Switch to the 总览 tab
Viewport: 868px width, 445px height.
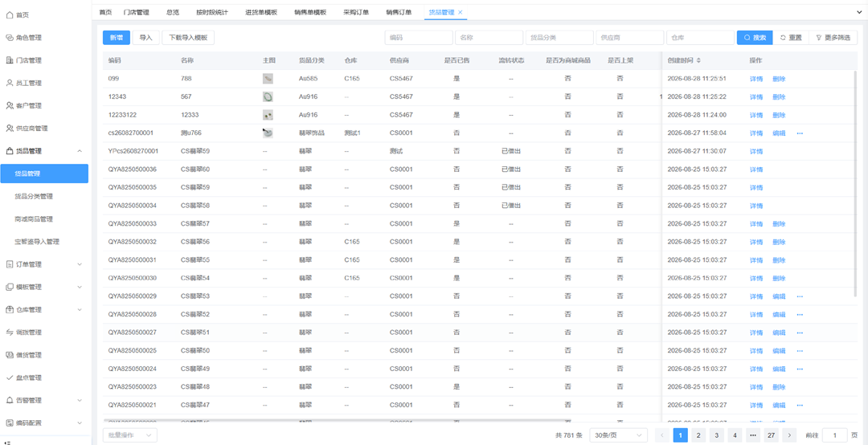click(172, 12)
